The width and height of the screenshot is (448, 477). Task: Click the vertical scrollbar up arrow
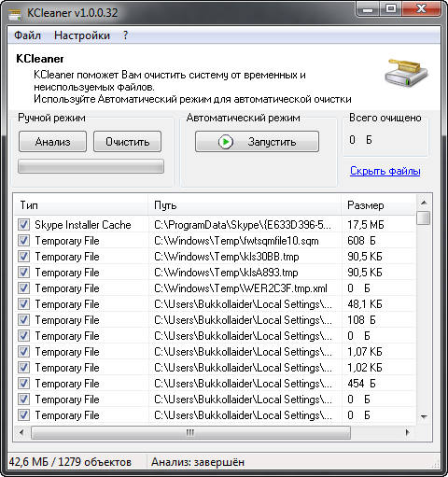tap(424, 203)
